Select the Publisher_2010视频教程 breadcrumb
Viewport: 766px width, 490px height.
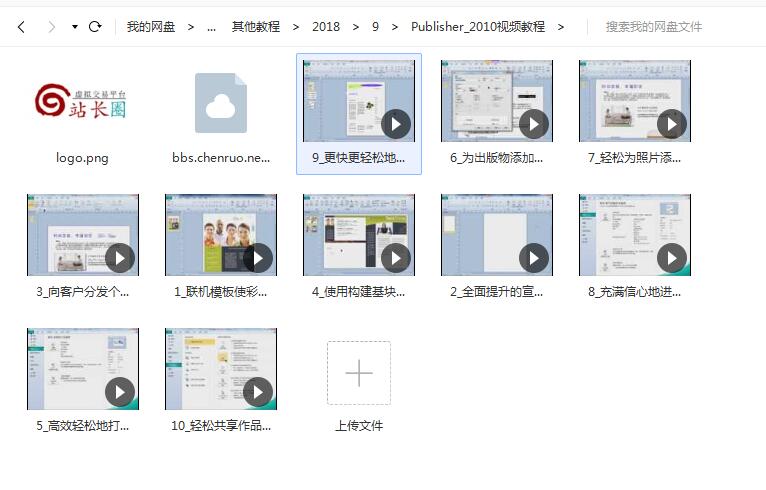tap(478, 26)
